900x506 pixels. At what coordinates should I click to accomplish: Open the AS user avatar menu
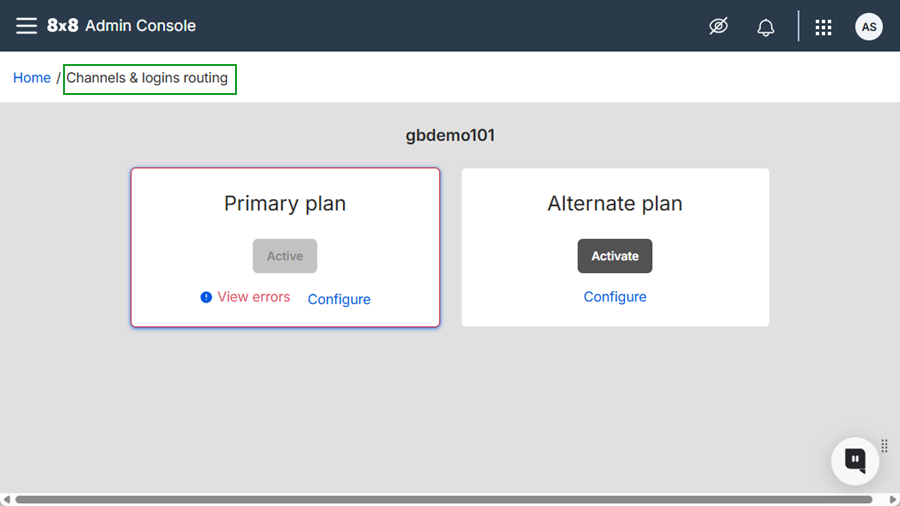(x=869, y=27)
